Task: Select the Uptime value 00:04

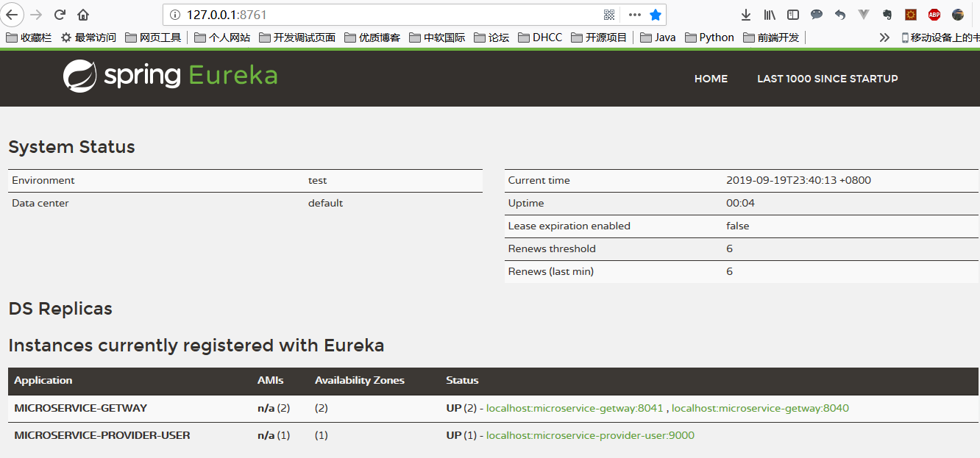Action: (740, 203)
